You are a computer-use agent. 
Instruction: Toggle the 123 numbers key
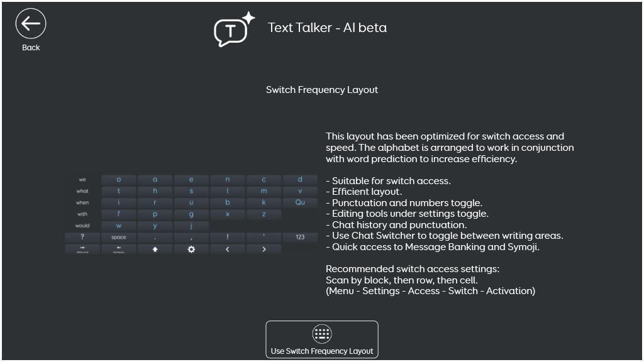click(x=300, y=238)
